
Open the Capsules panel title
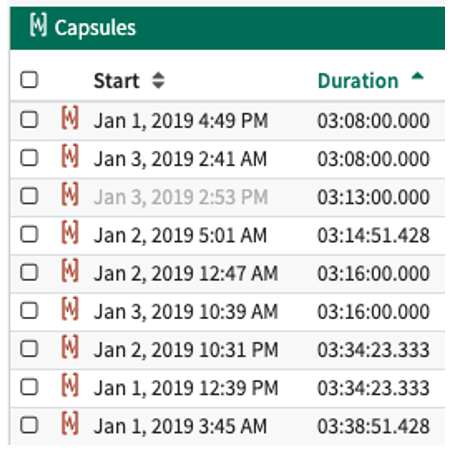pos(95,27)
